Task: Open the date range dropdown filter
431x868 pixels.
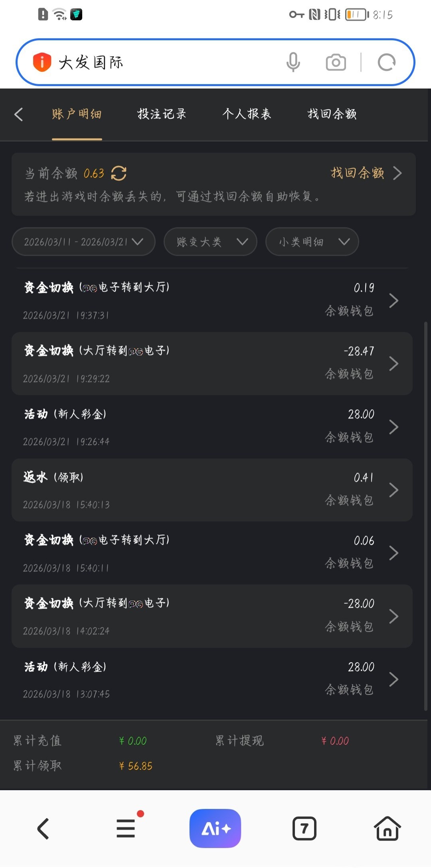Action: (x=83, y=242)
